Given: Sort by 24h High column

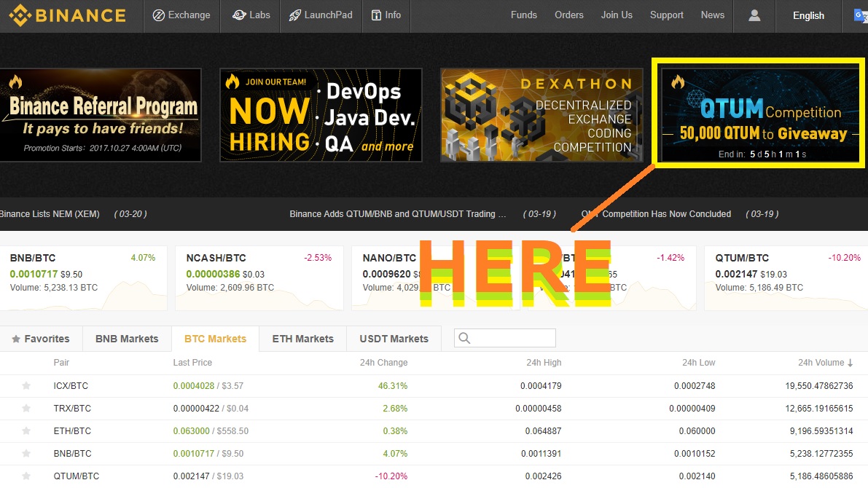Looking at the screenshot, I should pyautogui.click(x=544, y=363).
